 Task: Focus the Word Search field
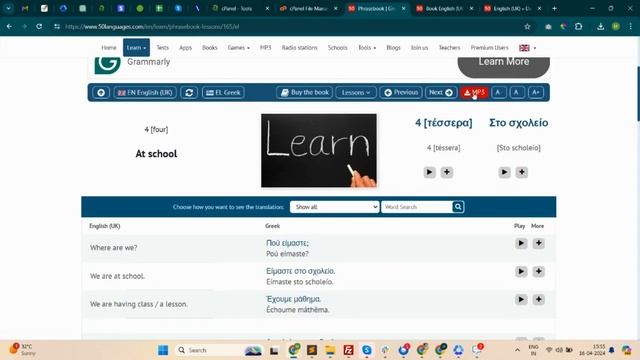pyautogui.click(x=417, y=207)
